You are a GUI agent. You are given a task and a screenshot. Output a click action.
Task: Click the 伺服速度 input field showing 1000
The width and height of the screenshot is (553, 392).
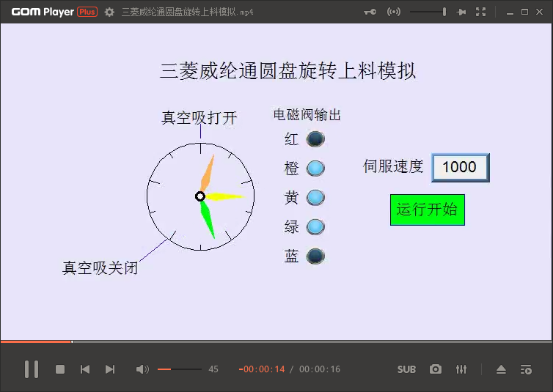pos(460,167)
